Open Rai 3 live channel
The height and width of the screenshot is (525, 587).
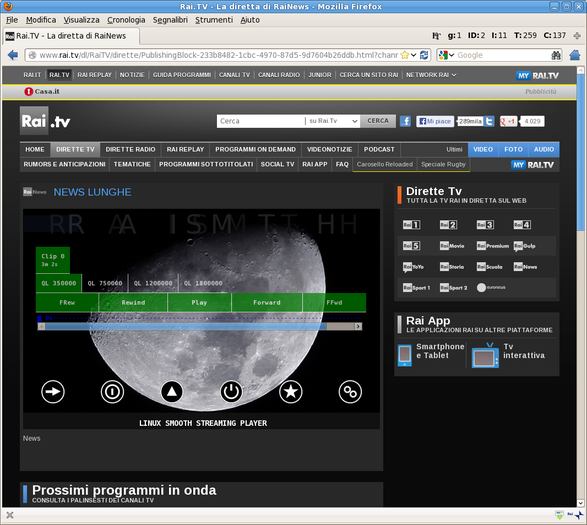pyautogui.click(x=485, y=225)
